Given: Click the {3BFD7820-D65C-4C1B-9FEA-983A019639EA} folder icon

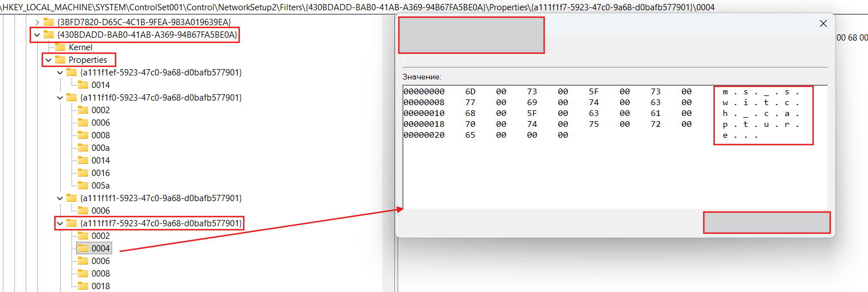Looking at the screenshot, I should point(49,22).
